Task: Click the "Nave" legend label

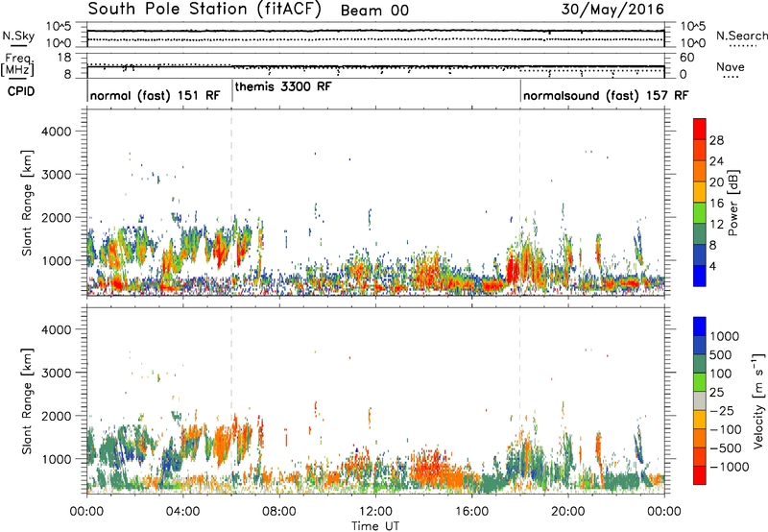Action: 731,66
